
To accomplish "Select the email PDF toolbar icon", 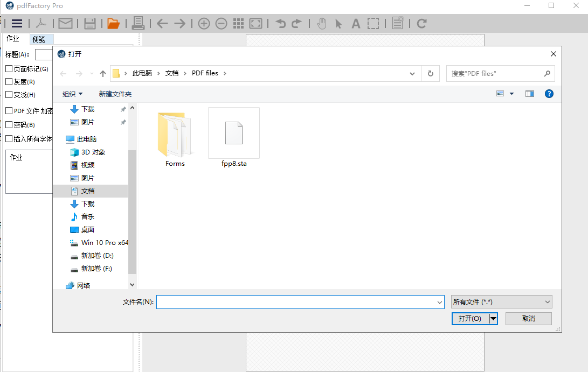I will (x=65, y=23).
